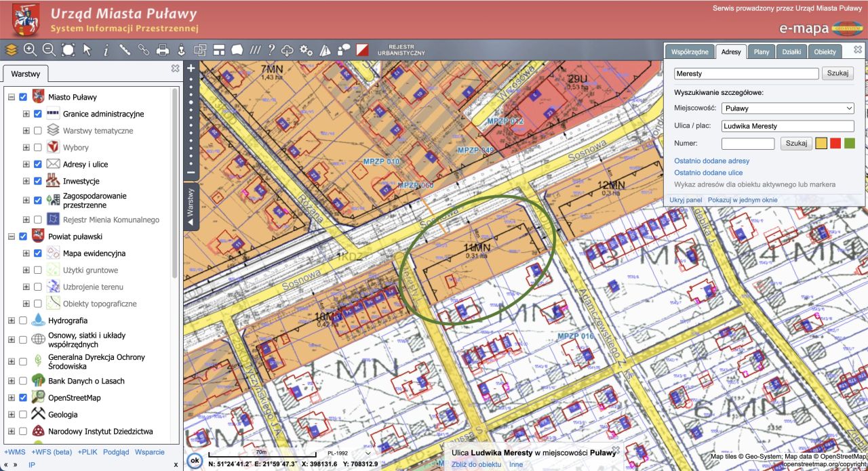Image resolution: width=868 pixels, height=471 pixels.
Task: Zoom to full extent using frame icon
Action: [x=68, y=49]
